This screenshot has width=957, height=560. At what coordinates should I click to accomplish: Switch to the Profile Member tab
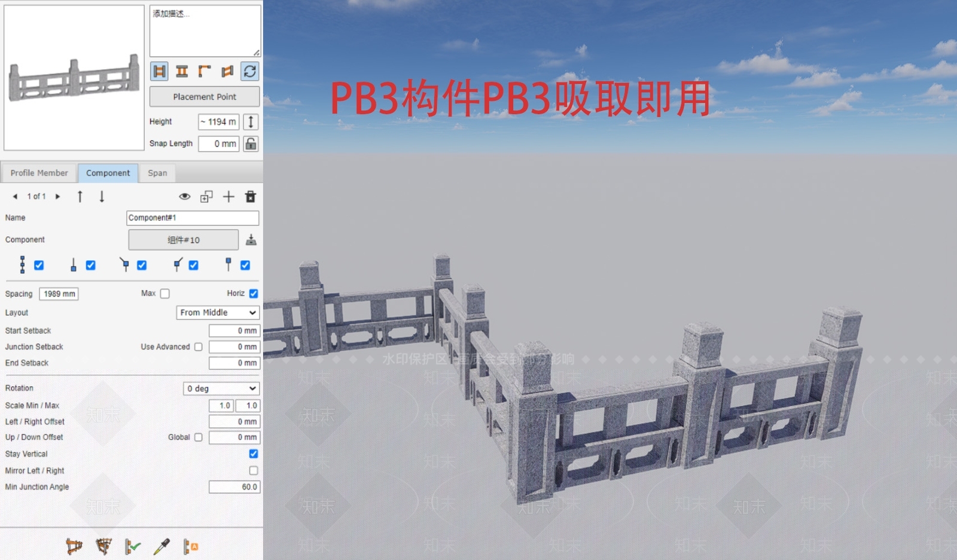coord(39,173)
